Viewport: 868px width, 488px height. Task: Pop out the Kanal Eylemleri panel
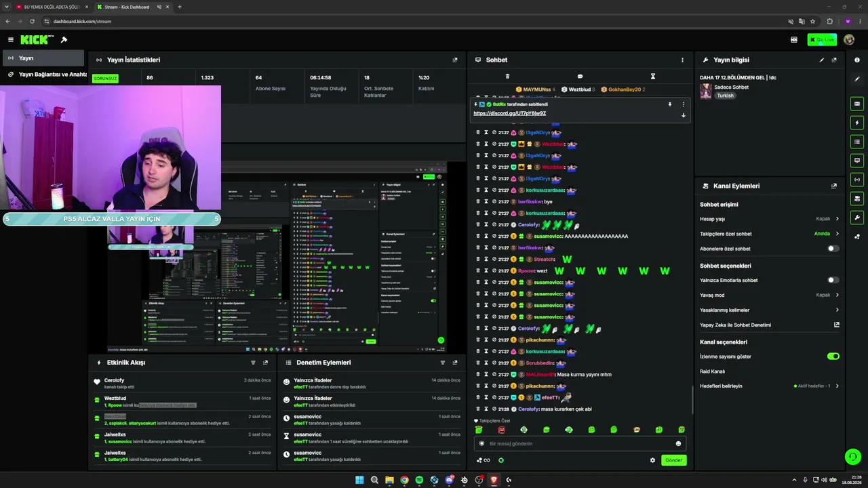point(834,186)
